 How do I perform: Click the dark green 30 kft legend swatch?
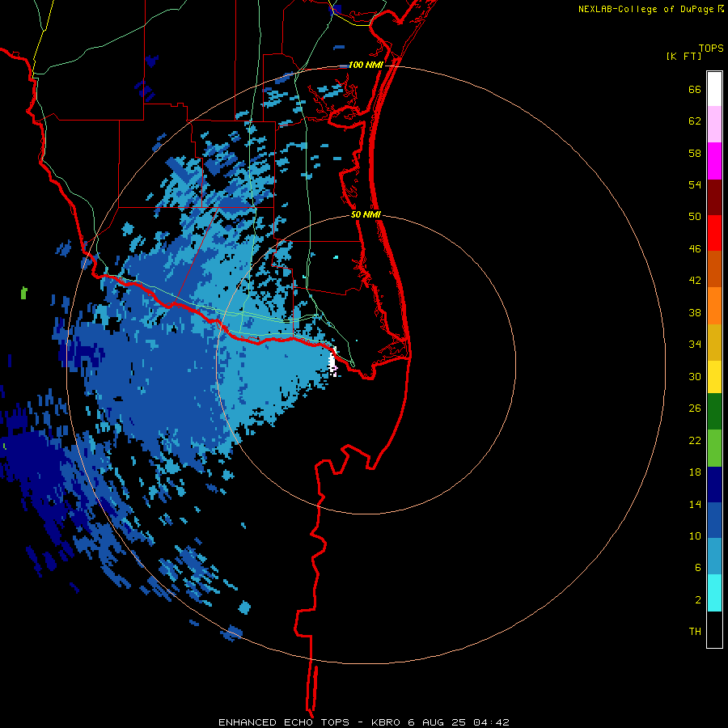pos(714,412)
